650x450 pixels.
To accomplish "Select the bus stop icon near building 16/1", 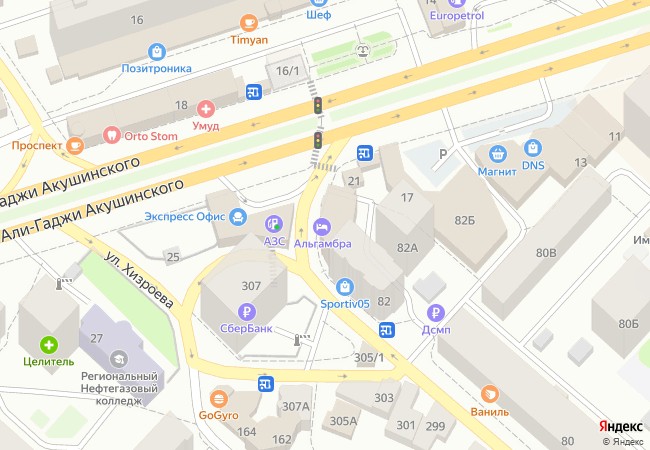I will (254, 92).
